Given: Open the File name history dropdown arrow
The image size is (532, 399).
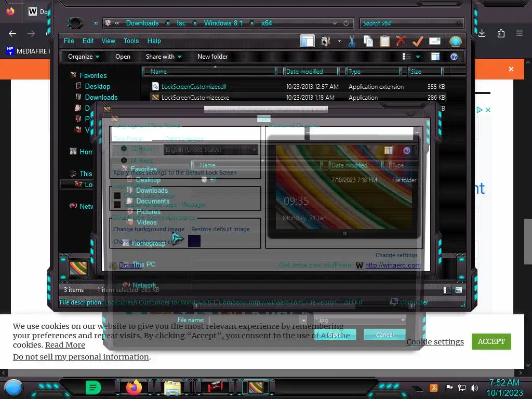Looking at the screenshot, I should pos(303,320).
